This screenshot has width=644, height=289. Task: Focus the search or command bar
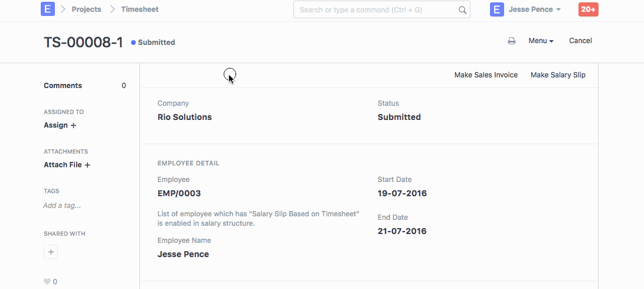coord(378,10)
